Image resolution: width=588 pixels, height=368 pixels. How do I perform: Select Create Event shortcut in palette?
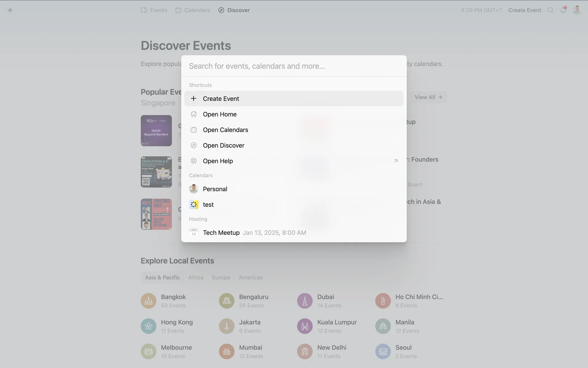click(221, 99)
